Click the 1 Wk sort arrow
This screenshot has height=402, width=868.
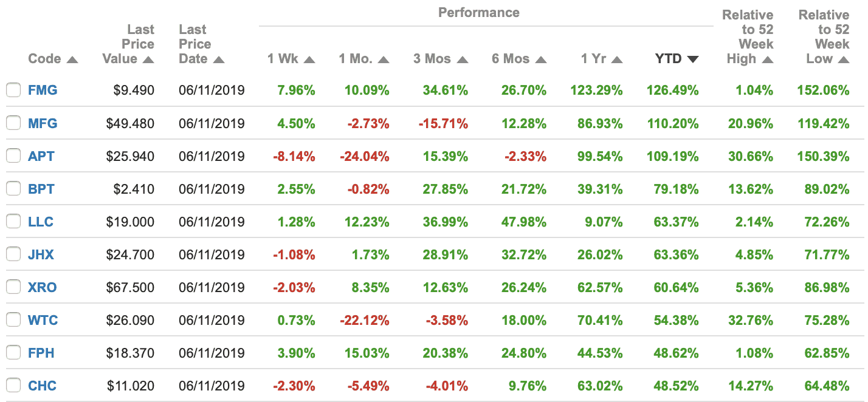coord(309,60)
